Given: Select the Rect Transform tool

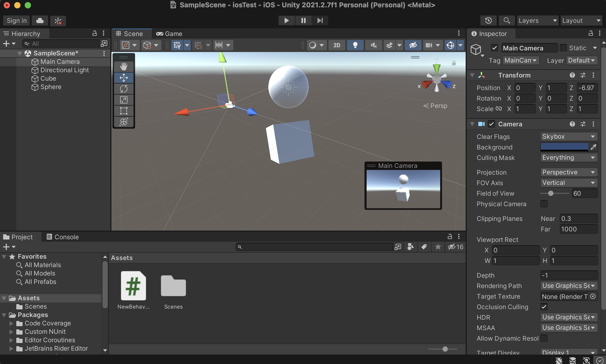Looking at the screenshot, I should tap(124, 111).
